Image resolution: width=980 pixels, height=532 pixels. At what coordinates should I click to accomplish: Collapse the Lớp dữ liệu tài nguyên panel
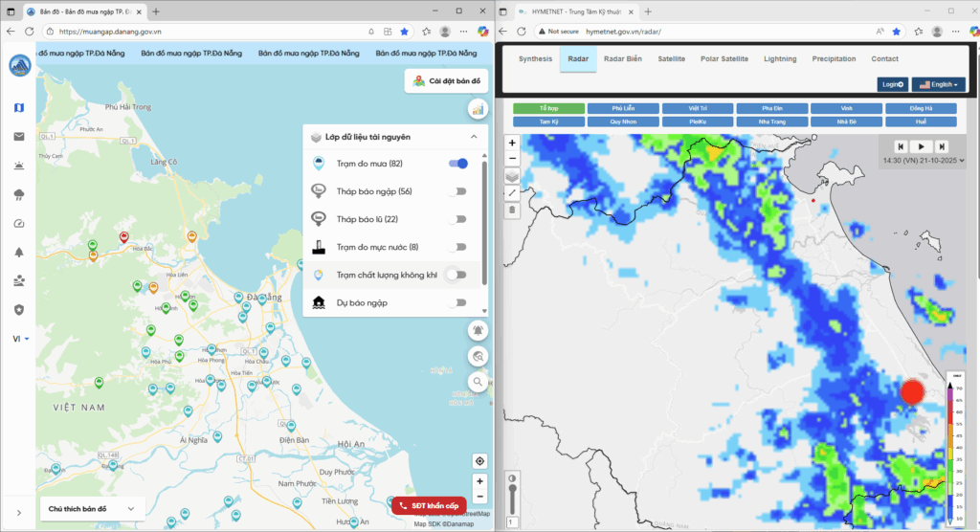[x=474, y=137]
